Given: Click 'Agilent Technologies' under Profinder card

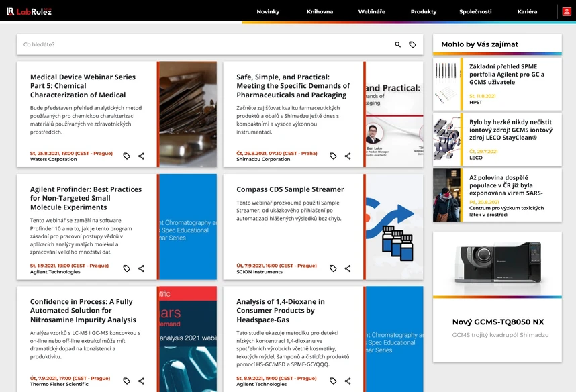Looking at the screenshot, I should click(x=55, y=272).
